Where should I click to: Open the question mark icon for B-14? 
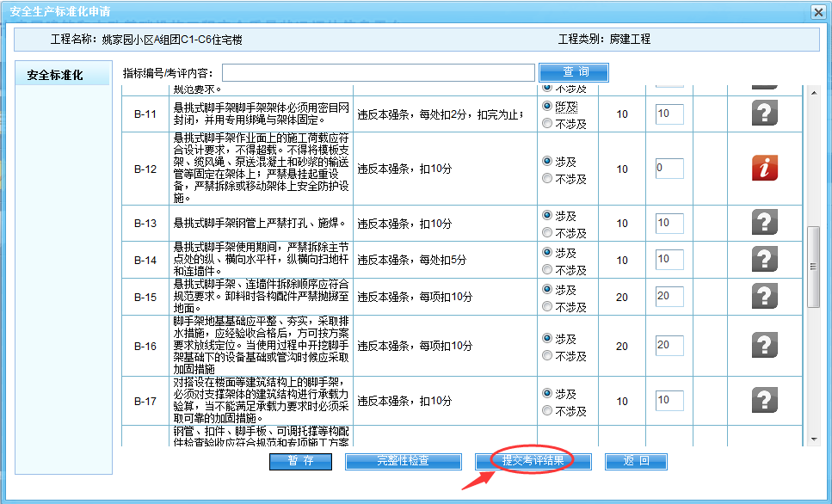point(764,259)
